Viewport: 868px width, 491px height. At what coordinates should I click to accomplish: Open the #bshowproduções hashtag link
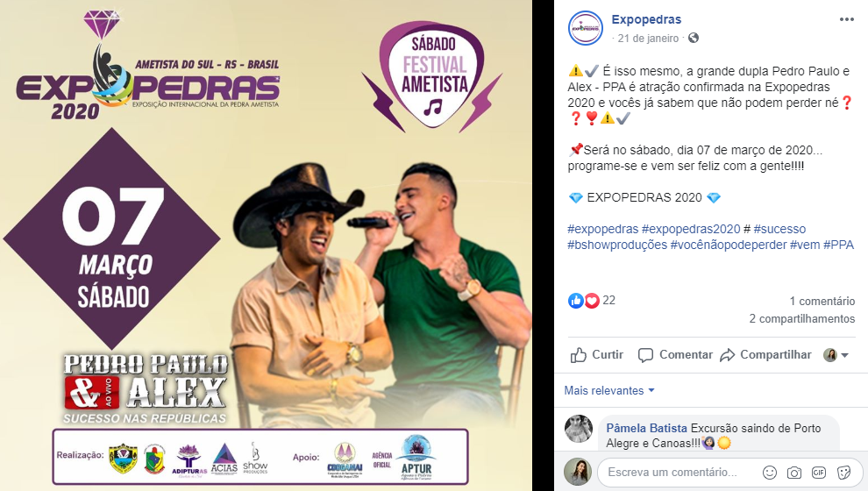(617, 245)
